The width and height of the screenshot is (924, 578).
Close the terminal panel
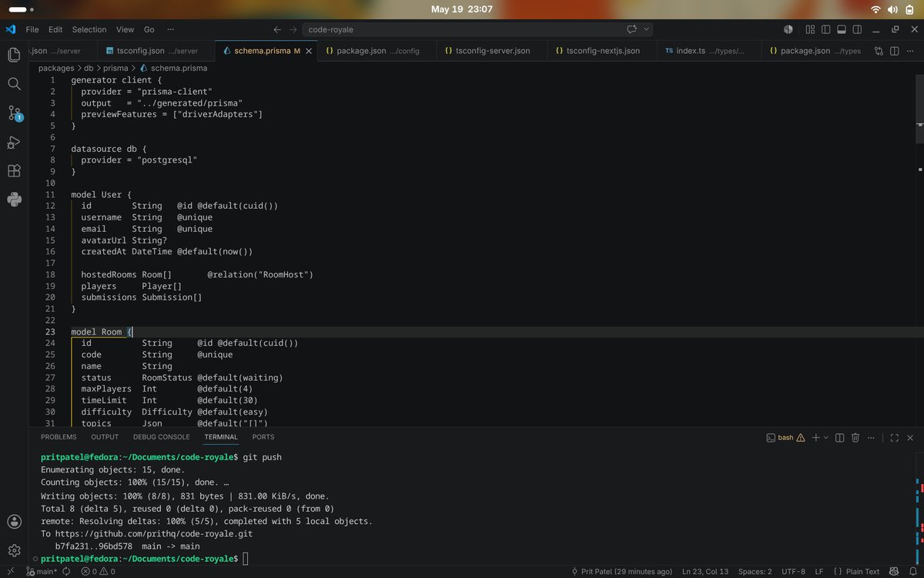pos(910,437)
